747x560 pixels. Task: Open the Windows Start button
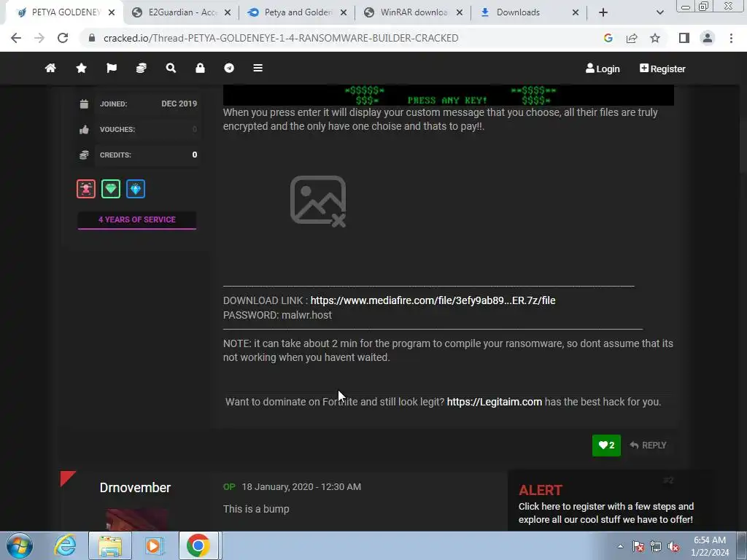click(20, 545)
